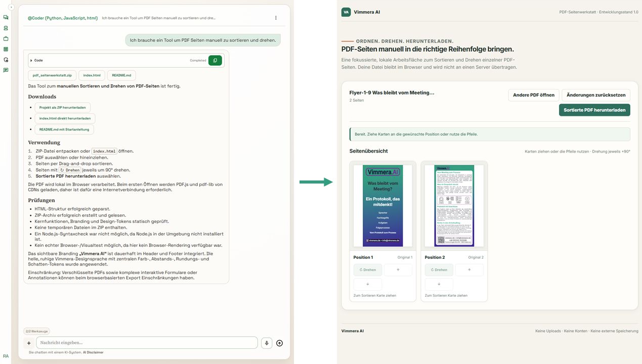The height and width of the screenshot is (364, 642).
Task: Select the Position 2 page thumbnail
Action: pos(454,206)
